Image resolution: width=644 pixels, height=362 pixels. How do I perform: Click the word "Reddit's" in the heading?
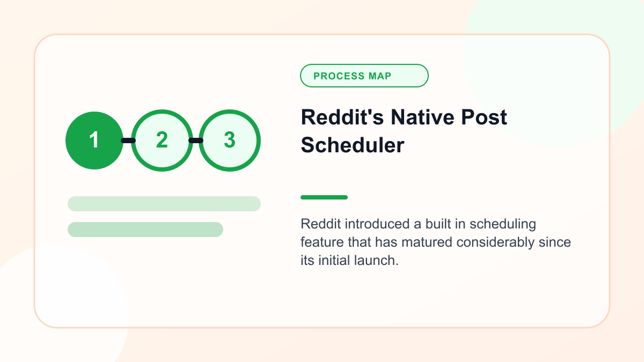point(342,117)
